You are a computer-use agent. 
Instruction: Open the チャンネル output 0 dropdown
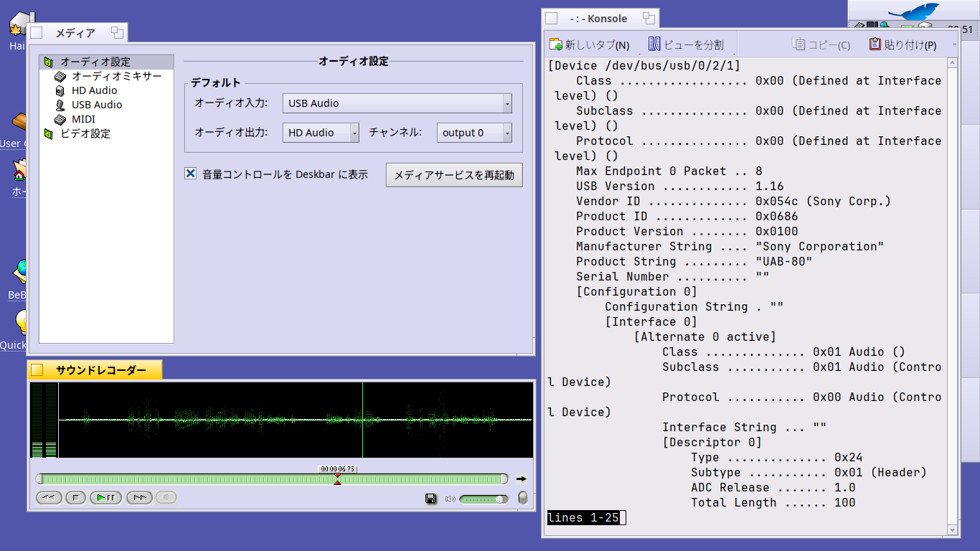473,133
